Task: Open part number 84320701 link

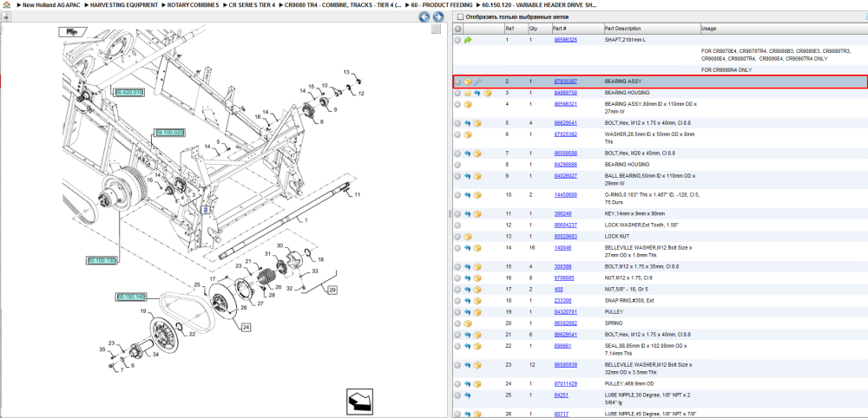Action: pyautogui.click(x=566, y=312)
